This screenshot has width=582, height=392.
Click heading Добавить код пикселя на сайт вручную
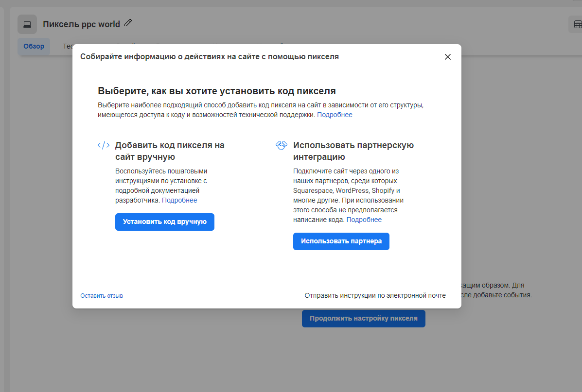click(169, 151)
